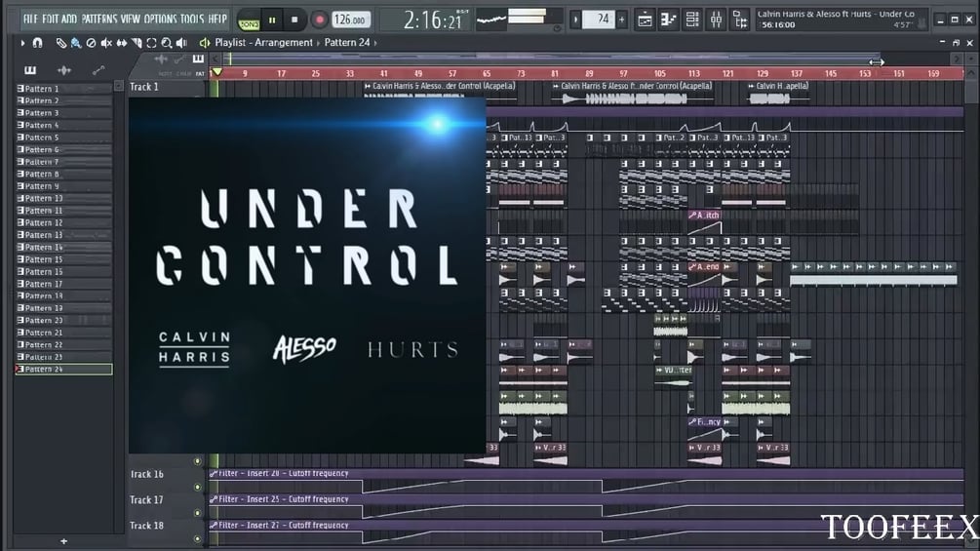Click small expander button beside Pattern 1

pos(118,86)
